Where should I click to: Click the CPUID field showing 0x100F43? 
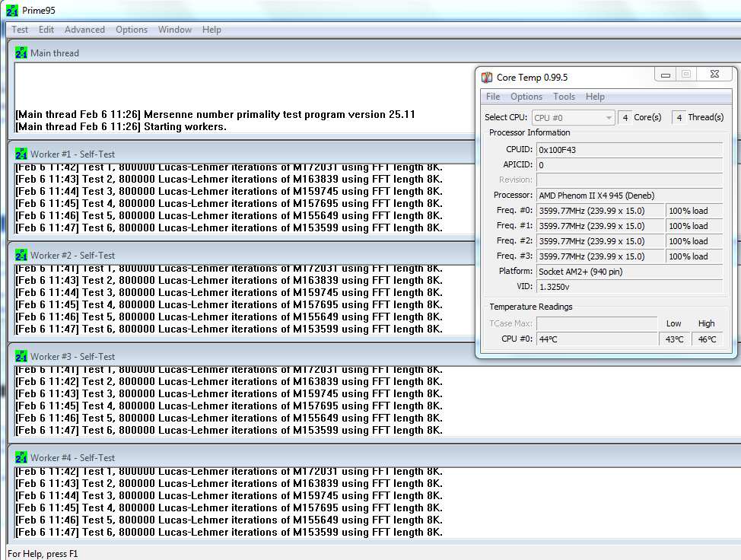pyautogui.click(x=629, y=150)
